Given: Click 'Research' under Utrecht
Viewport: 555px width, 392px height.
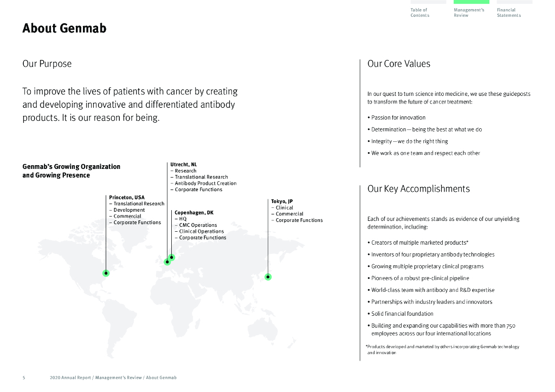Looking at the screenshot, I should pyautogui.click(x=183, y=171).
